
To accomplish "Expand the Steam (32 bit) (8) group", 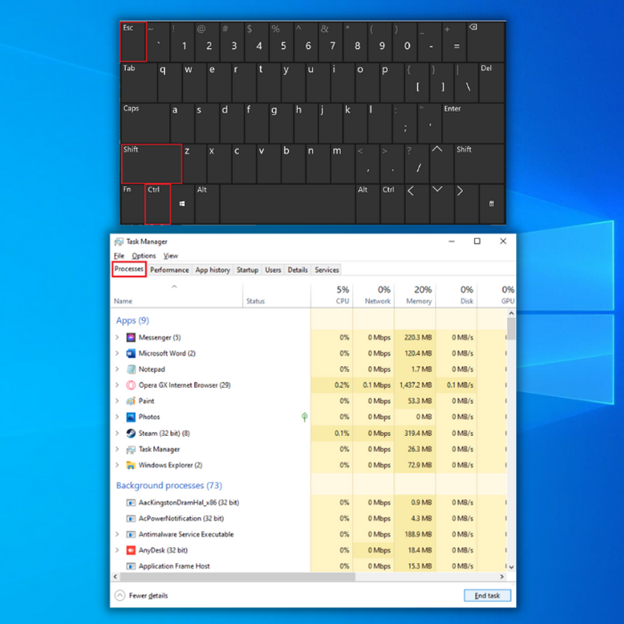I will click(x=117, y=433).
